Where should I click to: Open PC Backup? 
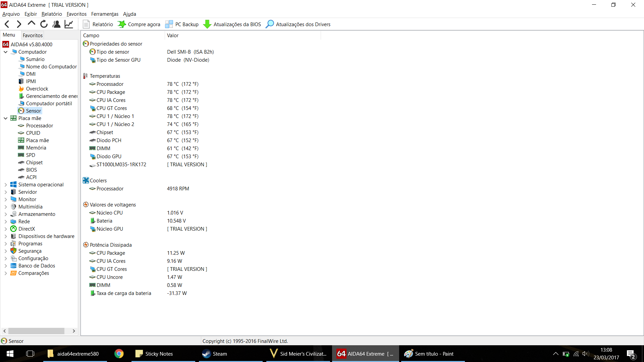[x=182, y=24]
